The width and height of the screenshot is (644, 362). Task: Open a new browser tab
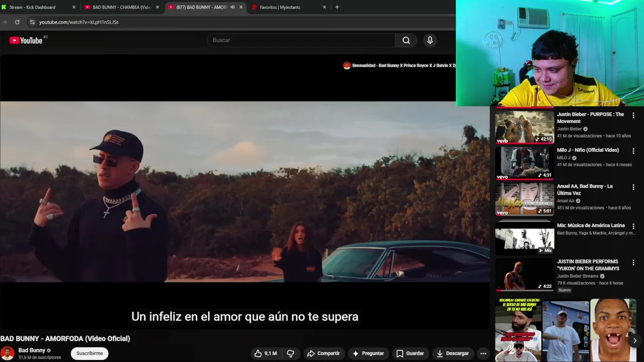point(337,7)
